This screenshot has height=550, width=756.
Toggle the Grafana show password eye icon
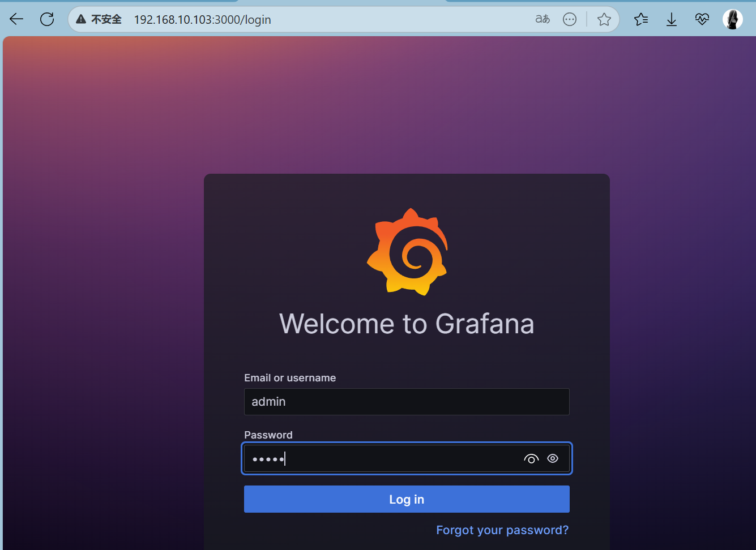pyautogui.click(x=553, y=458)
